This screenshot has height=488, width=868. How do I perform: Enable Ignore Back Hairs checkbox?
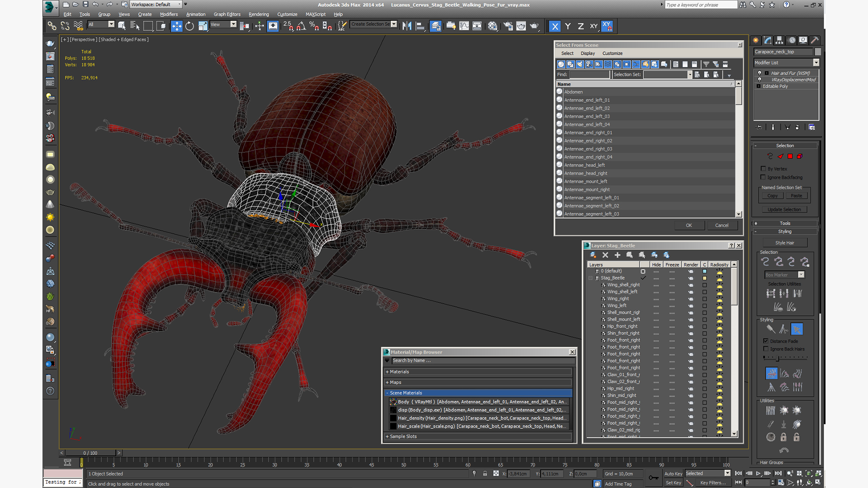[766, 349]
